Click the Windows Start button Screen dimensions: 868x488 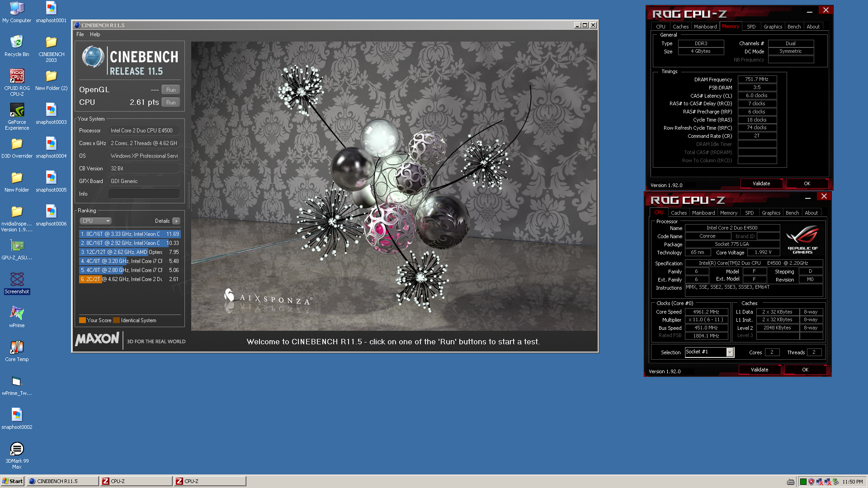point(13,481)
